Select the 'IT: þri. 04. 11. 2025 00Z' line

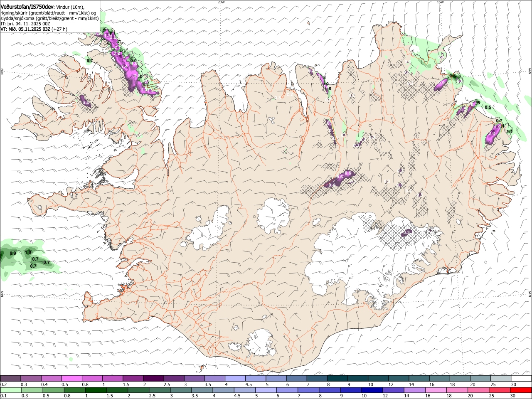click(25, 24)
